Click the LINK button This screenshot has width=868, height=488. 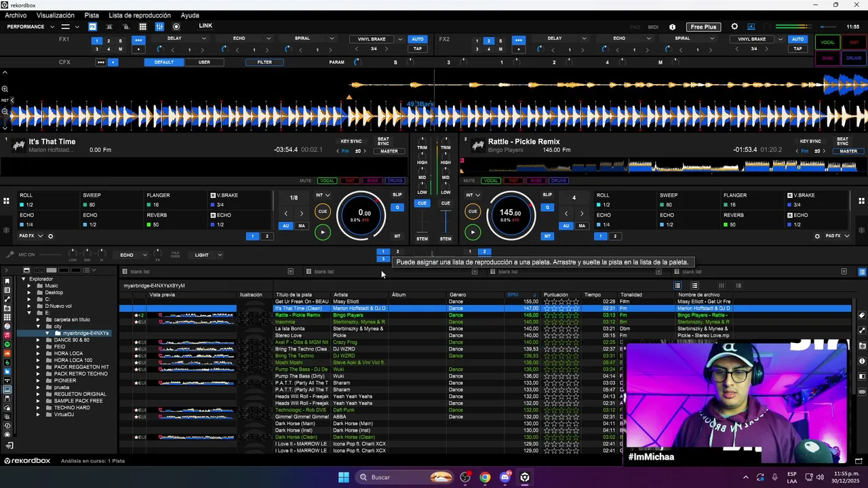[205, 26]
